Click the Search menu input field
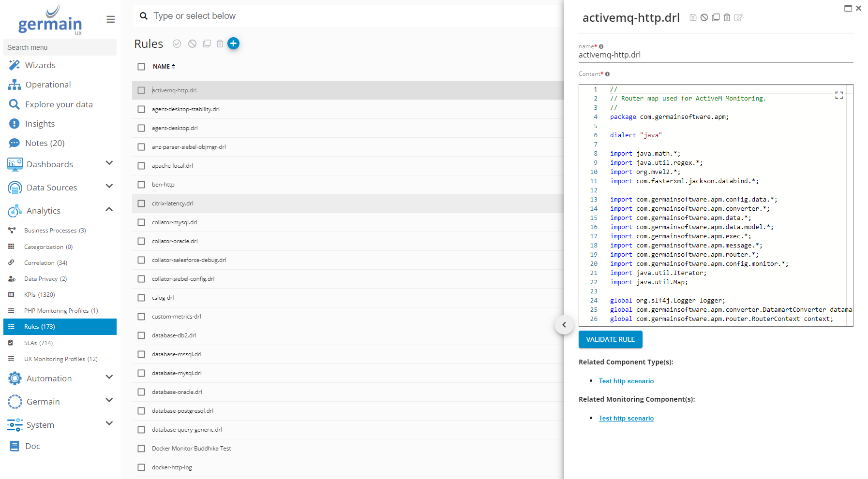 [60, 47]
